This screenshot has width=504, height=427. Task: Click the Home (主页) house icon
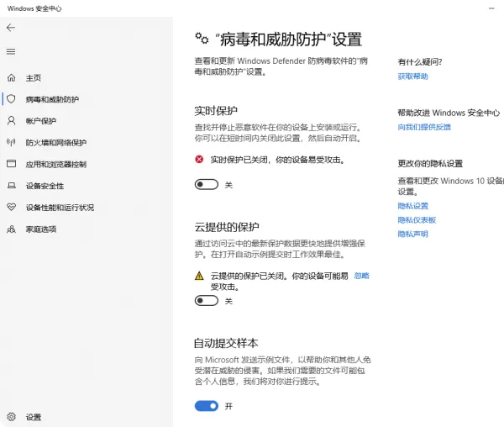[x=11, y=78]
